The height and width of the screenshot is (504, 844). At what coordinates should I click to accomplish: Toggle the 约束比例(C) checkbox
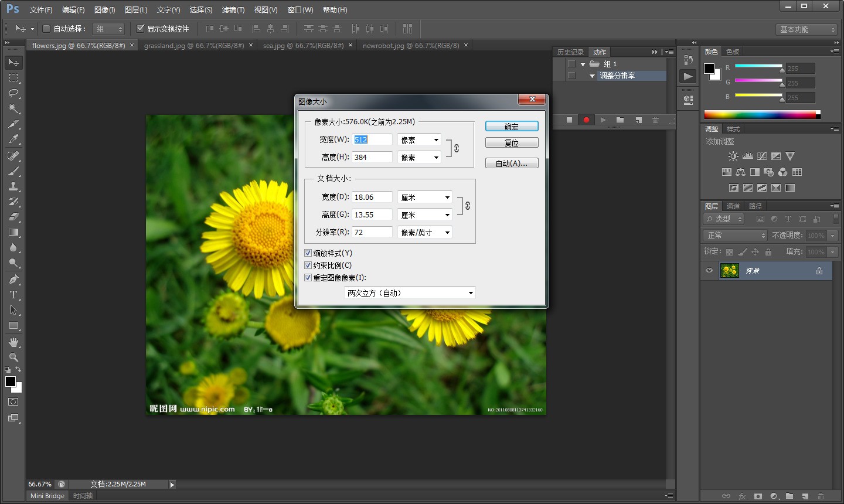308,265
